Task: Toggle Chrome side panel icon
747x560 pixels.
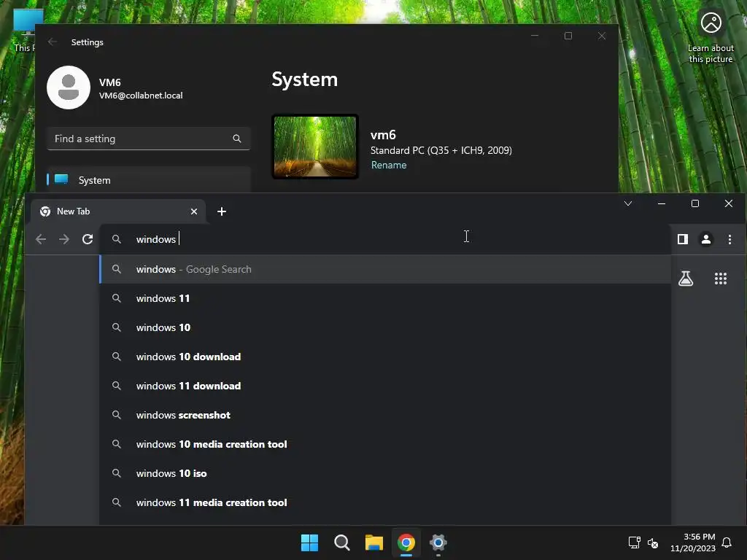Action: (x=683, y=239)
